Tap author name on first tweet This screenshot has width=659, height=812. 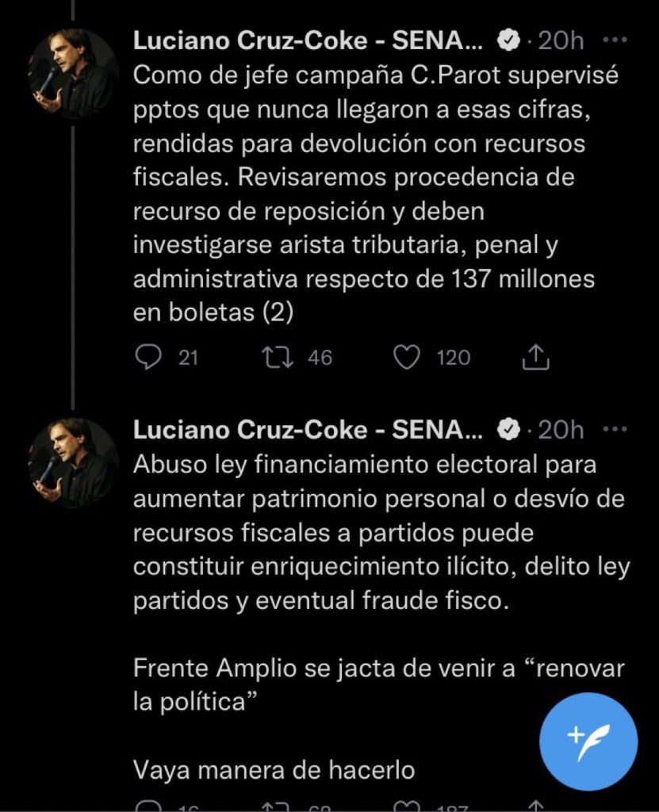[x=307, y=40]
